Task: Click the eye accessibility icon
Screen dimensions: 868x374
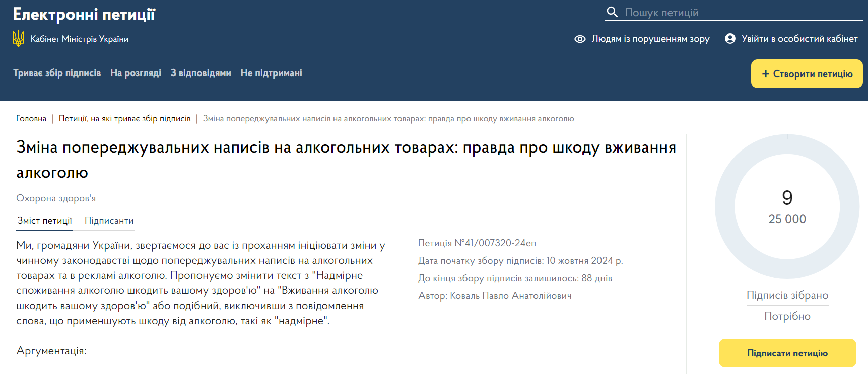Action: coord(580,39)
